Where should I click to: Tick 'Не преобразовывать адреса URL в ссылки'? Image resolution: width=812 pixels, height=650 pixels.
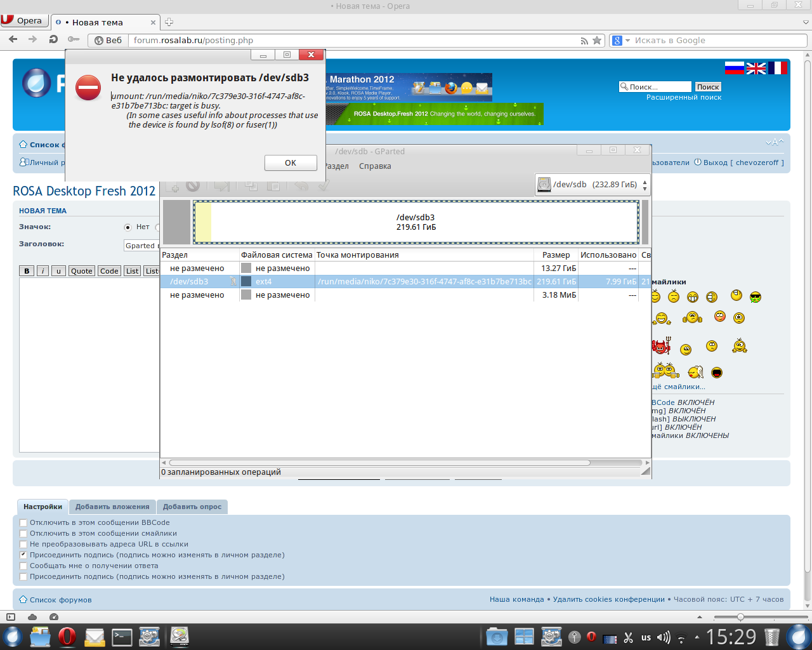tap(23, 545)
